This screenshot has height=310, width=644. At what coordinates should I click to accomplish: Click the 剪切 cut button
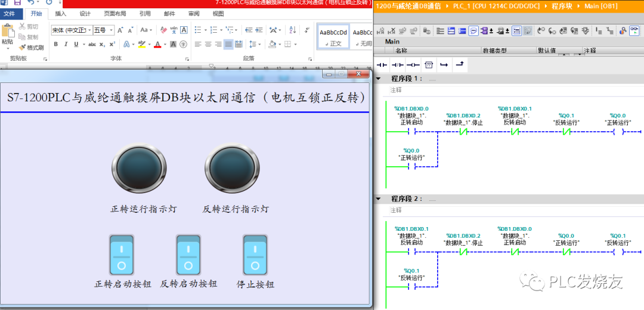tap(29, 27)
